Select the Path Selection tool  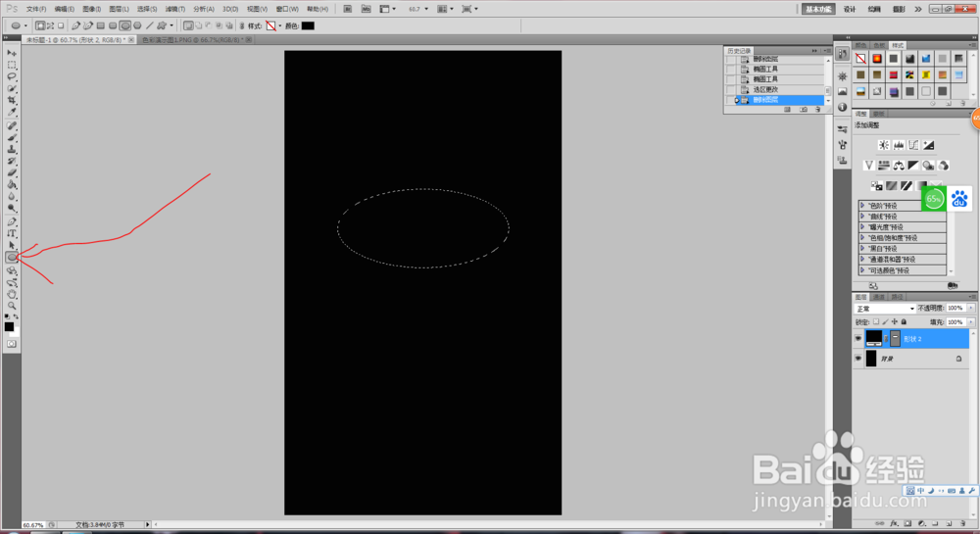point(11,246)
